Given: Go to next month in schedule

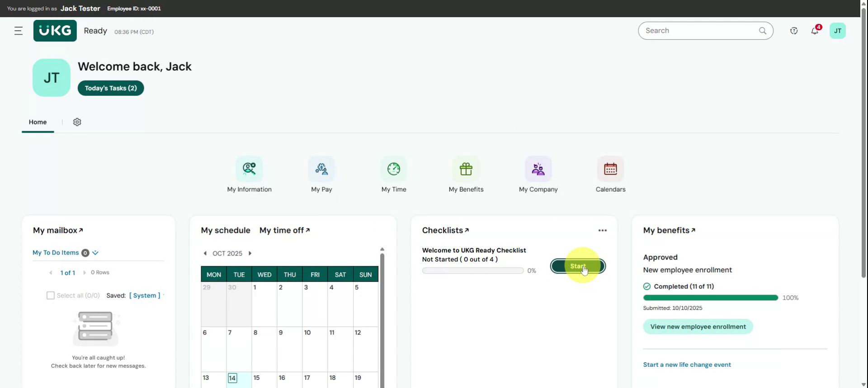Looking at the screenshot, I should point(250,253).
